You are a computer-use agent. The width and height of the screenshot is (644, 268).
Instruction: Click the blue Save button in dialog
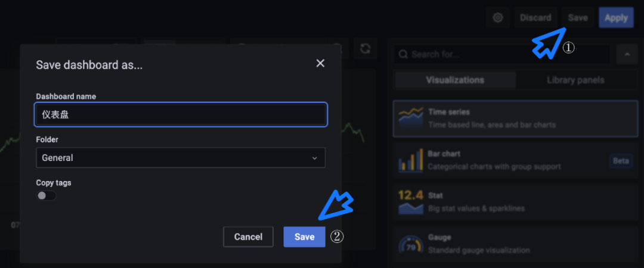pyautogui.click(x=304, y=236)
